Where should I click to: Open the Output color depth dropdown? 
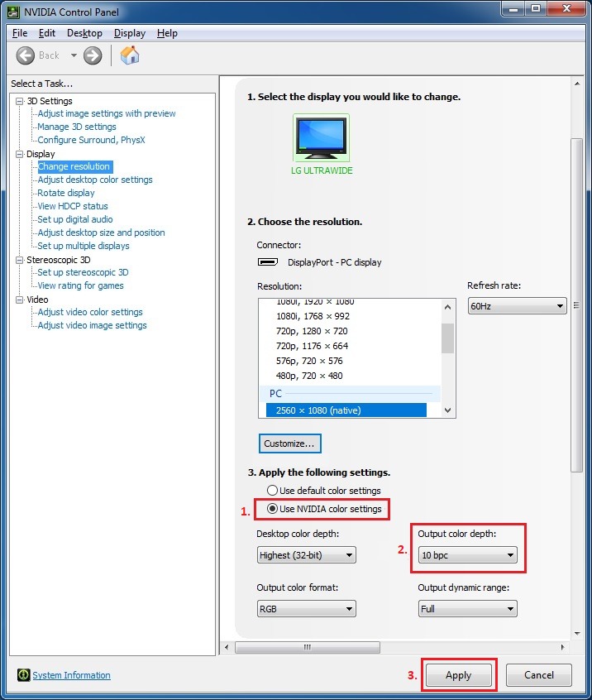(x=467, y=555)
